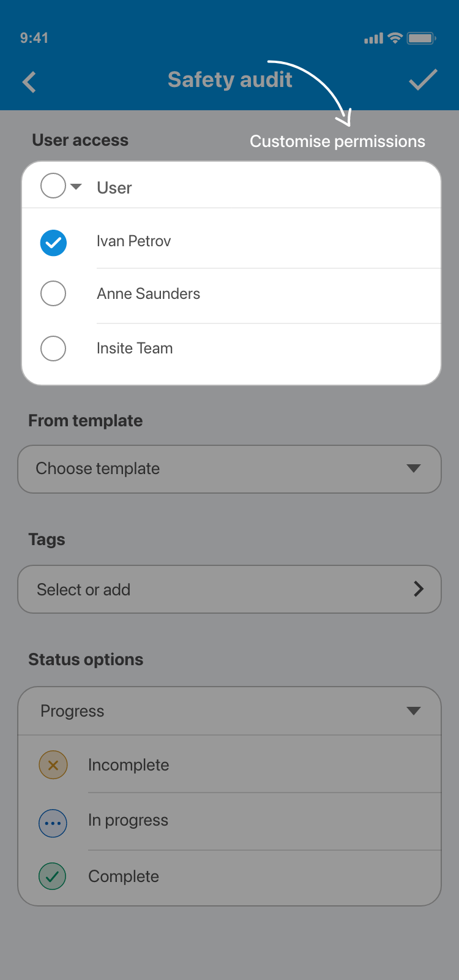Viewport: 459px width, 980px height.
Task: Uncheck the Ivan Petrov checkbox
Action: tap(53, 243)
